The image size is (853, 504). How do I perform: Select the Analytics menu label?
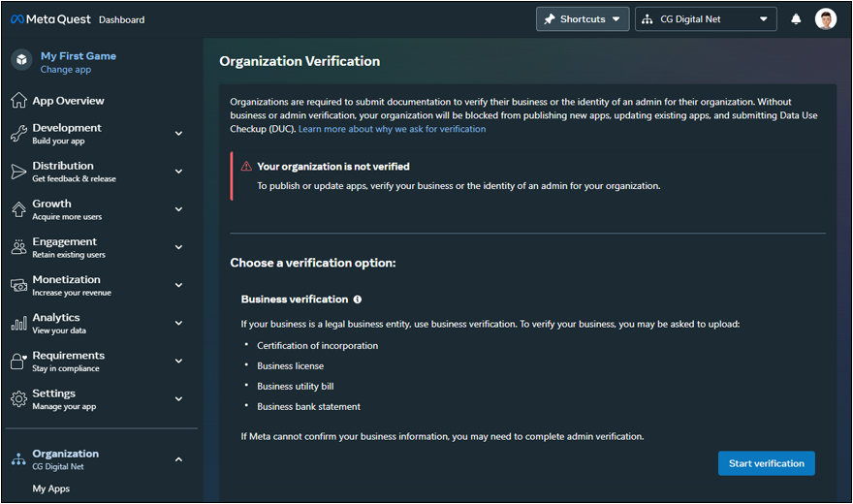pyautogui.click(x=56, y=318)
